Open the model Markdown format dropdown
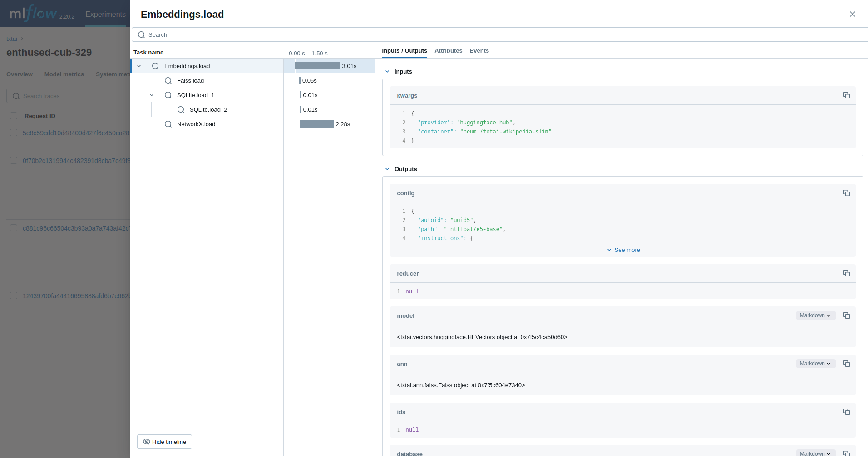868x458 pixels. click(815, 315)
